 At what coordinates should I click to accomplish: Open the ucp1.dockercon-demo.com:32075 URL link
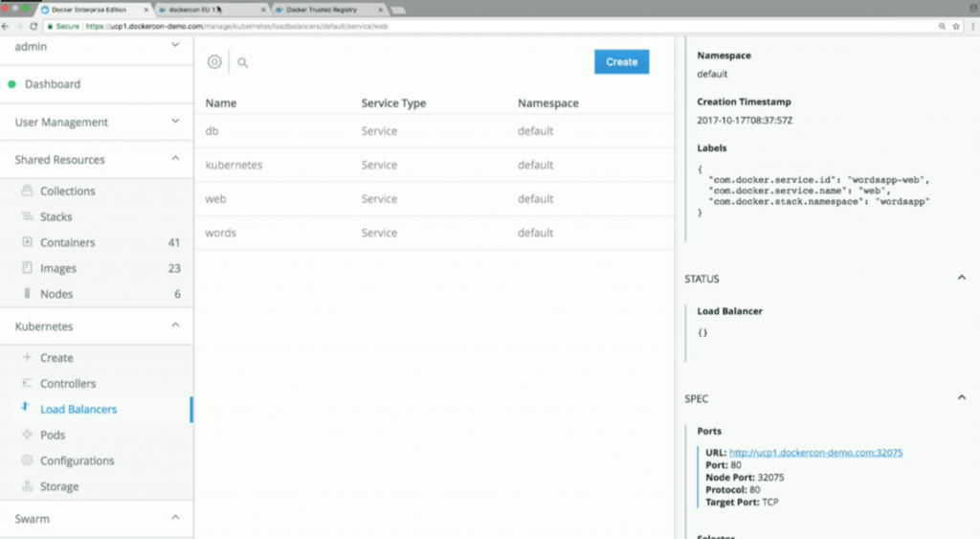(x=815, y=452)
